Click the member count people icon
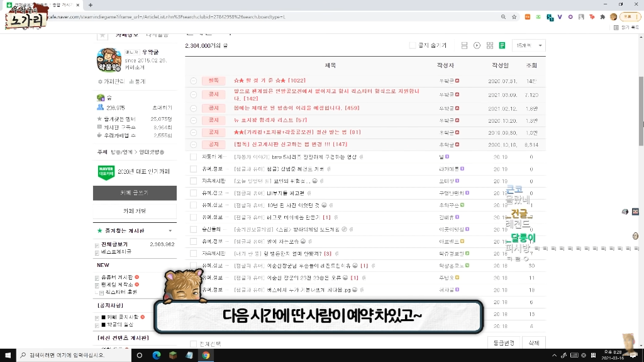This screenshot has width=644, height=362. click(101, 108)
